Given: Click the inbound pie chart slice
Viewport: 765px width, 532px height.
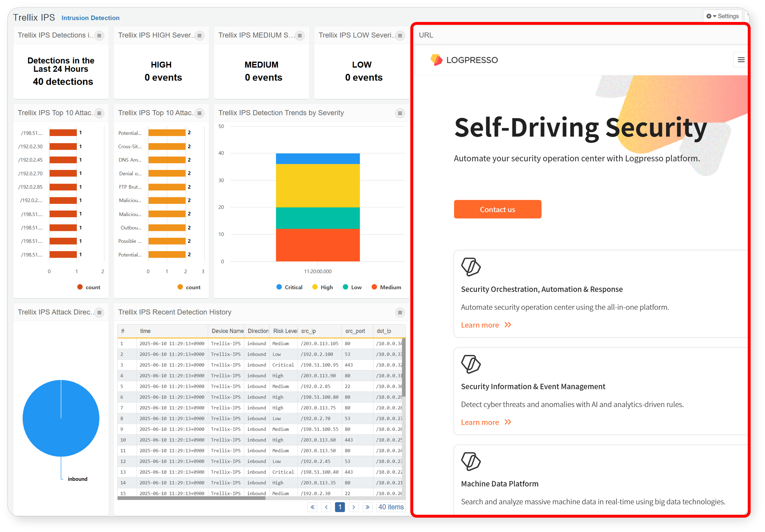Looking at the screenshot, I should (61, 418).
